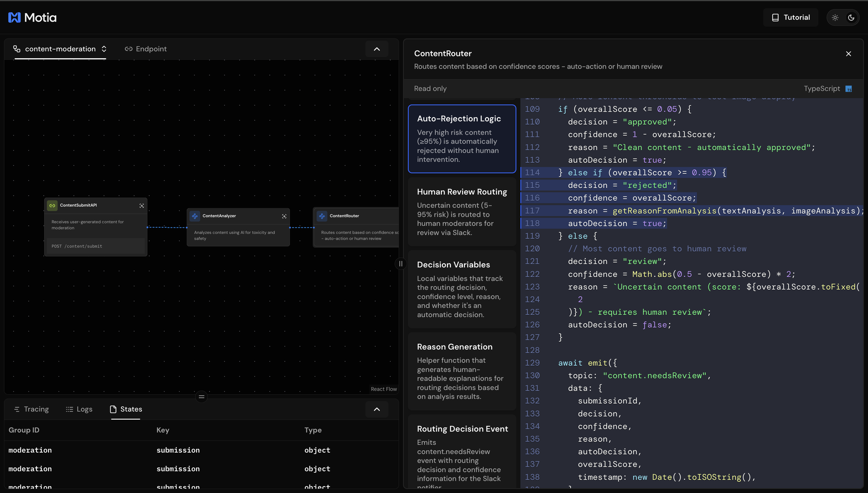This screenshot has height=493, width=868.
Task: Focus icon on ContentAnalyzer node
Action: pos(284,216)
